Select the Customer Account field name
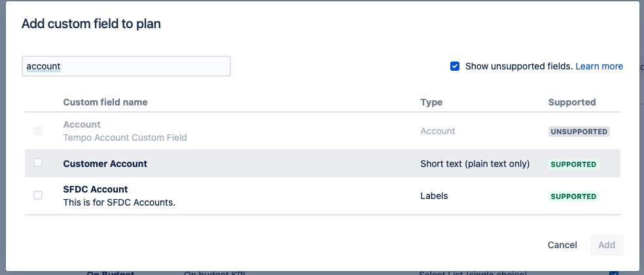644x275 pixels. coord(105,164)
